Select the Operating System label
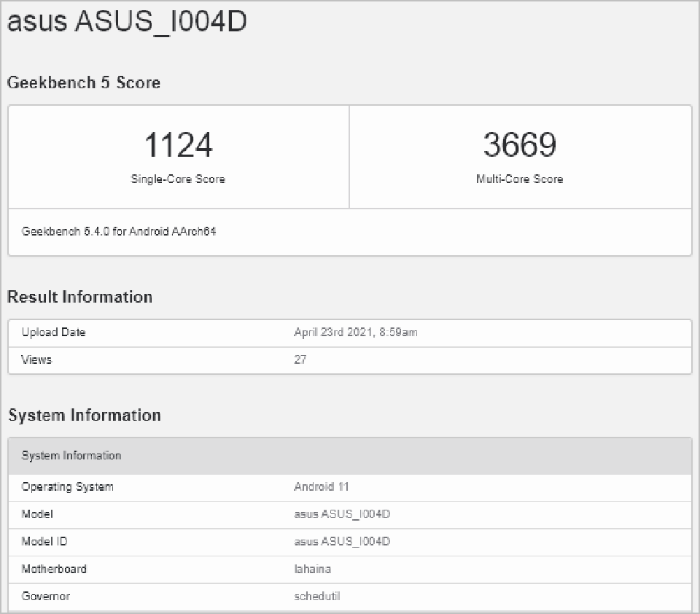Viewport: 700px width, 614px height. click(67, 486)
